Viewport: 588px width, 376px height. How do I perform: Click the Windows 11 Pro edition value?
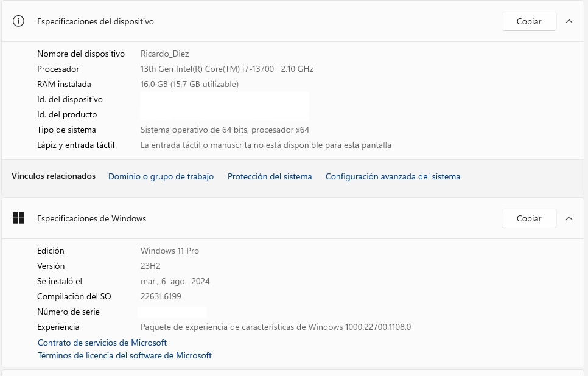click(x=170, y=251)
